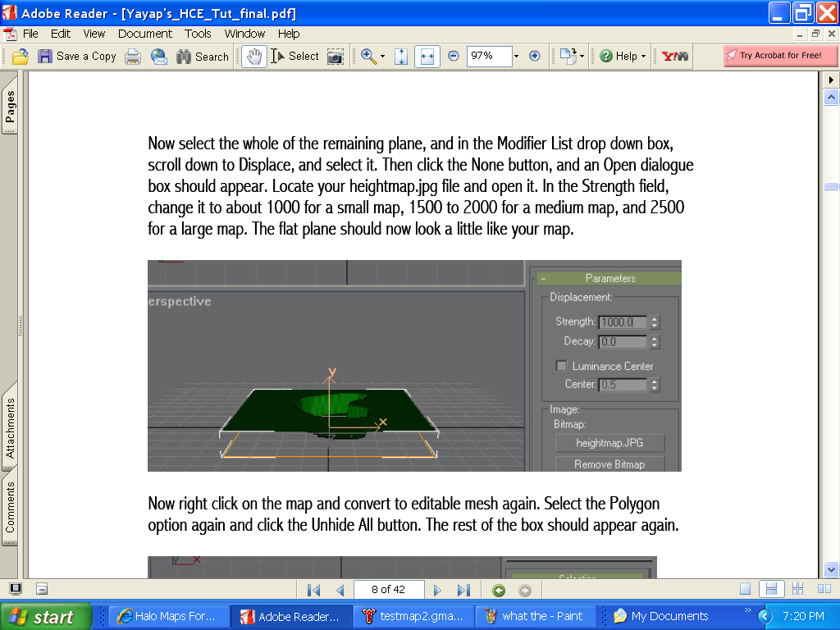Open the Edit menu
This screenshot has height=630, width=840.
(61, 34)
